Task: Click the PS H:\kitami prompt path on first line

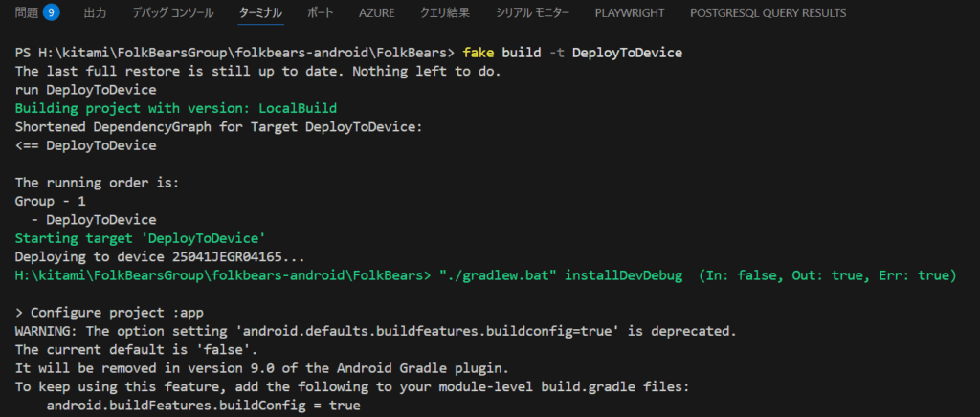Action: click(230, 53)
